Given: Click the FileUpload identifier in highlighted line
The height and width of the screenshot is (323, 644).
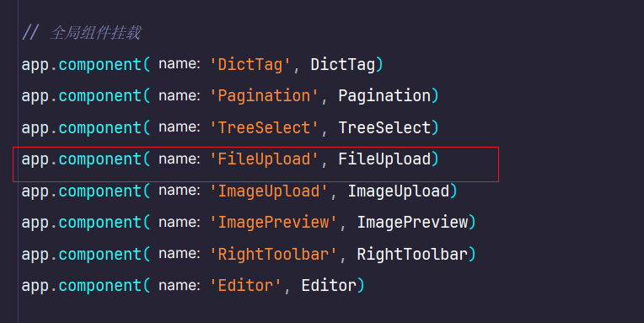Looking at the screenshot, I should coord(384,159).
